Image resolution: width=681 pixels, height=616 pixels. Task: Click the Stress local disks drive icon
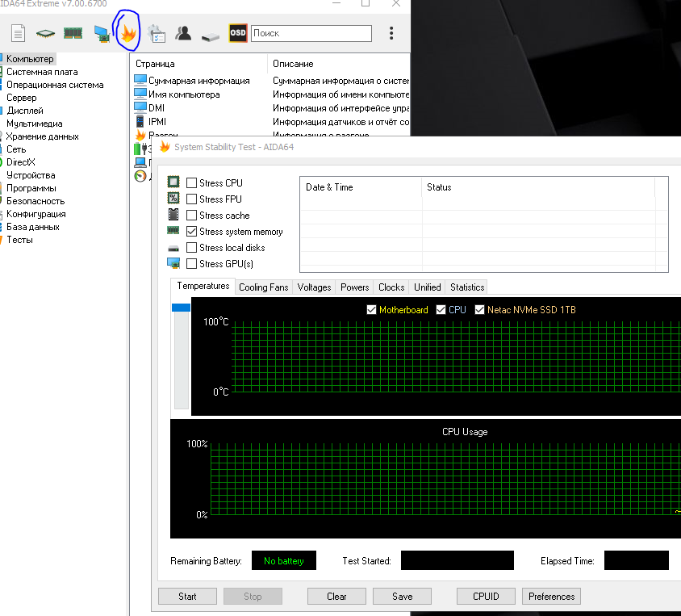pos(173,249)
